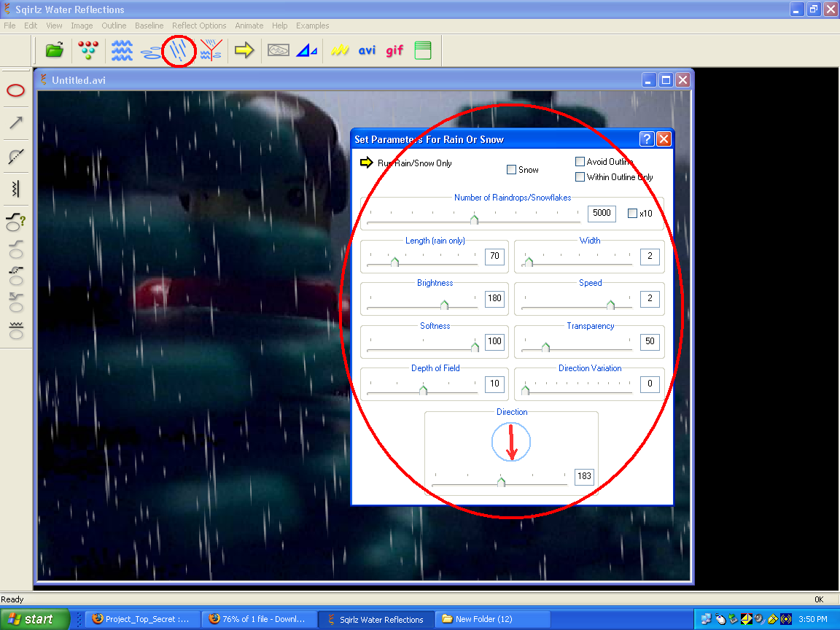Click the Length slider thumb

pyautogui.click(x=394, y=262)
